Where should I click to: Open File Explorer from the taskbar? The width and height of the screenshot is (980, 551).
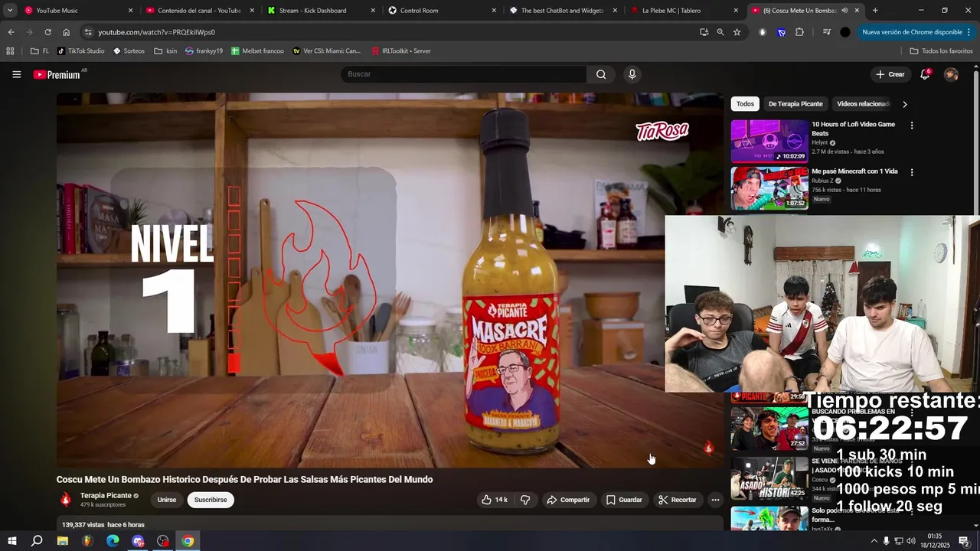[63, 541]
